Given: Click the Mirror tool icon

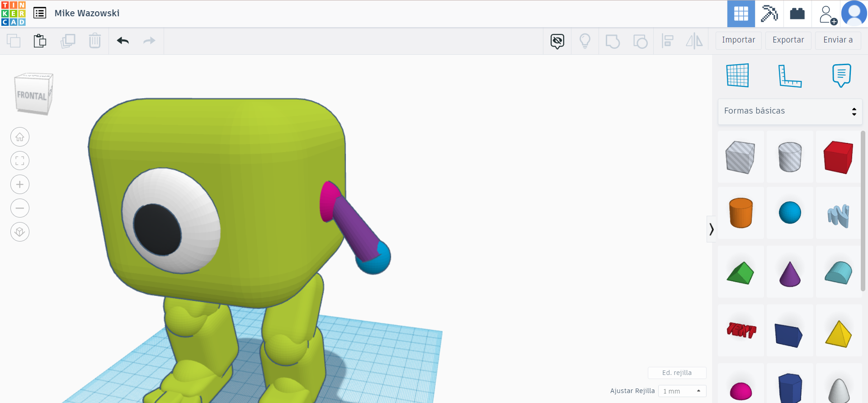Looking at the screenshot, I should 694,41.
